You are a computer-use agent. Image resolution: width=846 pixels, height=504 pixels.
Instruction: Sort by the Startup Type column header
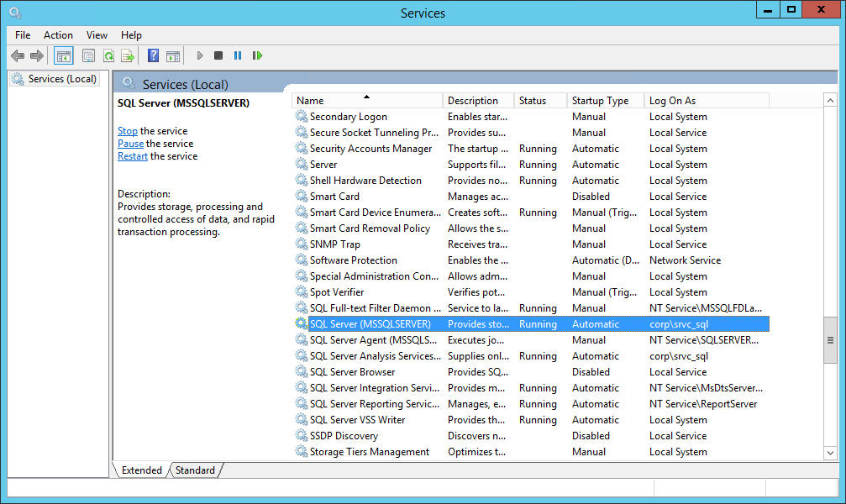tap(606, 100)
